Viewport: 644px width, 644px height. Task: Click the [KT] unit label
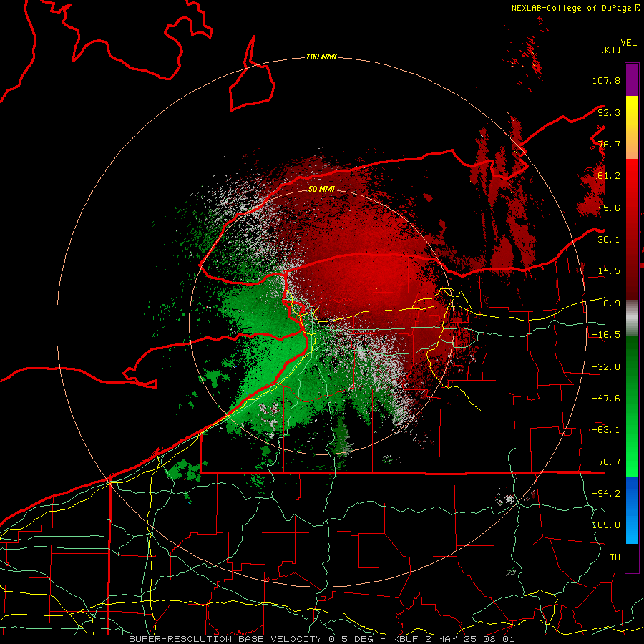(x=611, y=49)
